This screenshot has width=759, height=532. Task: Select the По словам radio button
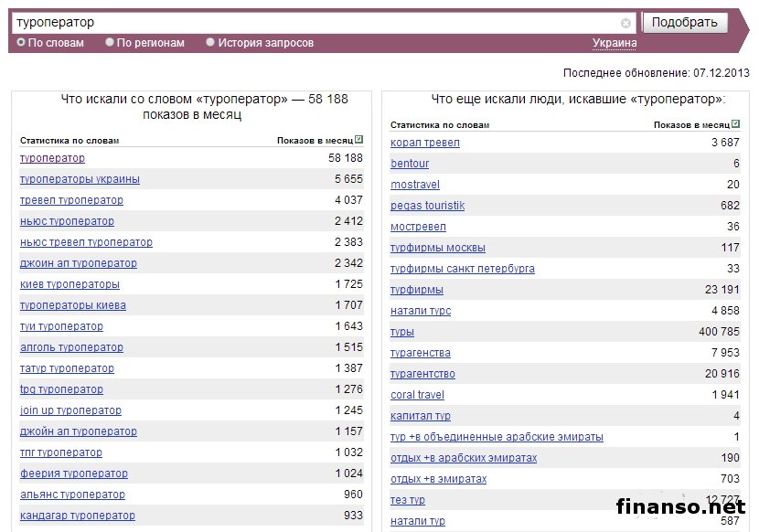pyautogui.click(x=21, y=42)
